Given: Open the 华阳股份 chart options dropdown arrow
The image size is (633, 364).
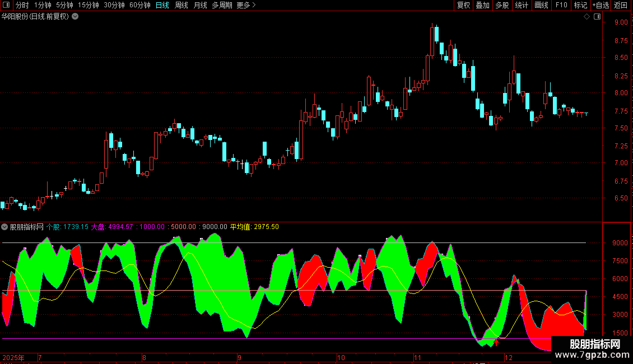Looking at the screenshot, I should [x=75, y=17].
